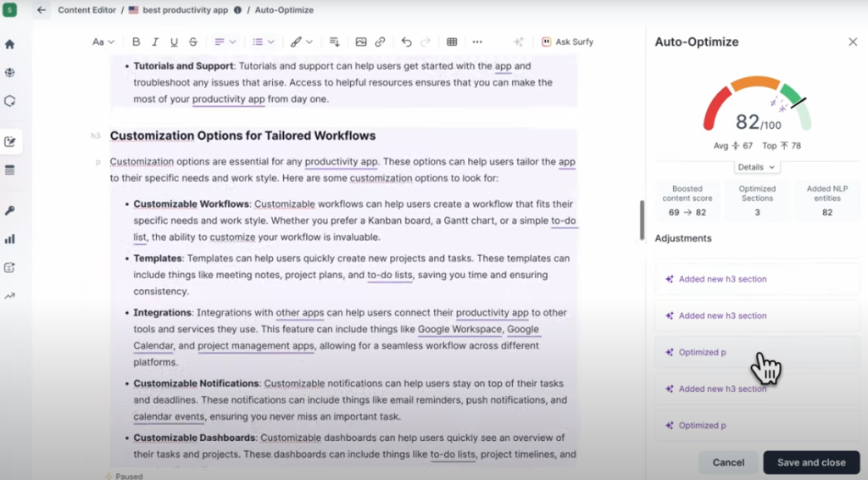Expand the text alignment dropdown
The image size is (868, 480).
click(225, 42)
